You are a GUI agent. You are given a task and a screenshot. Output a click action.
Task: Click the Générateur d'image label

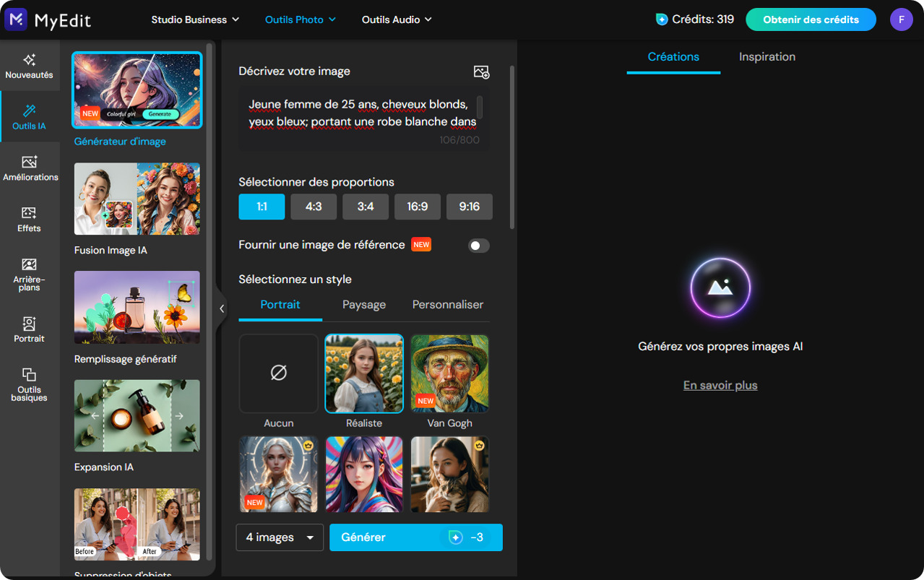pyautogui.click(x=120, y=142)
